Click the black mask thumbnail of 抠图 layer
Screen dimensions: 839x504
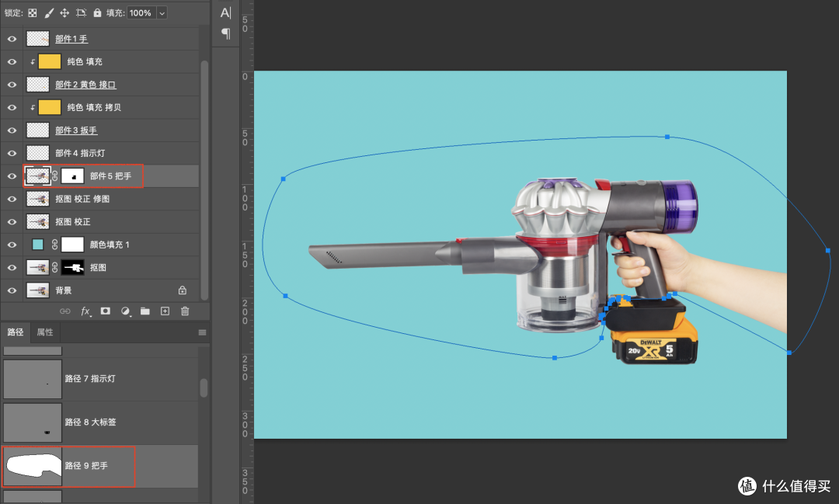click(x=72, y=267)
